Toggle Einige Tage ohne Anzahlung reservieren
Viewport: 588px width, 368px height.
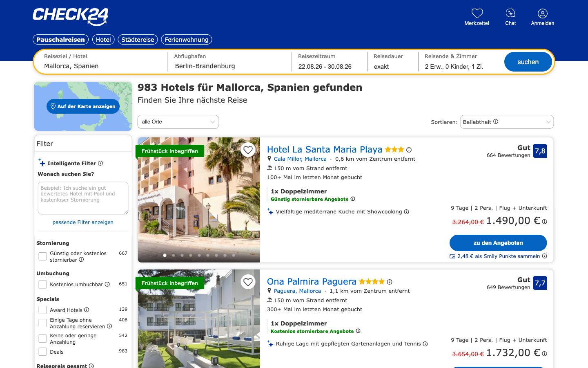42,323
